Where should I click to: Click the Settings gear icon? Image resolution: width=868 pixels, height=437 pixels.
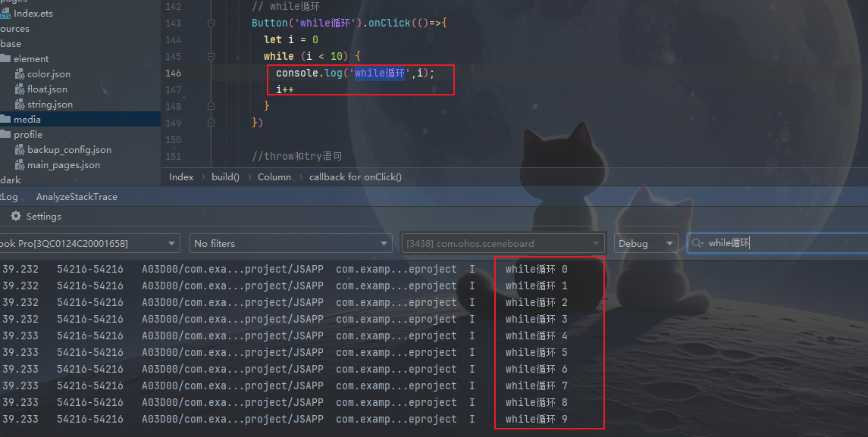click(16, 217)
